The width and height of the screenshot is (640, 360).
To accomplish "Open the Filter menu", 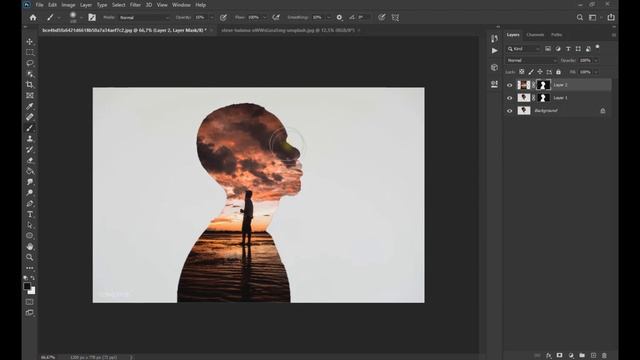I will (x=135, y=5).
